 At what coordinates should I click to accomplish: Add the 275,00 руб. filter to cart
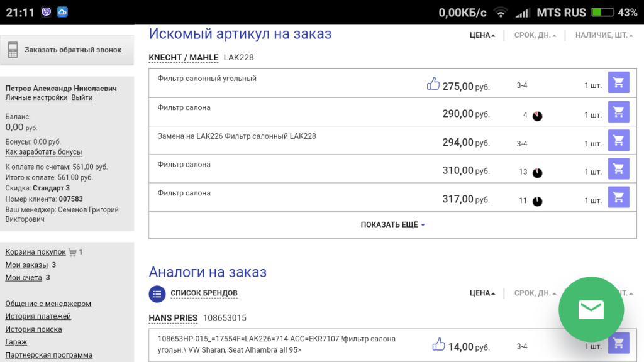618,82
